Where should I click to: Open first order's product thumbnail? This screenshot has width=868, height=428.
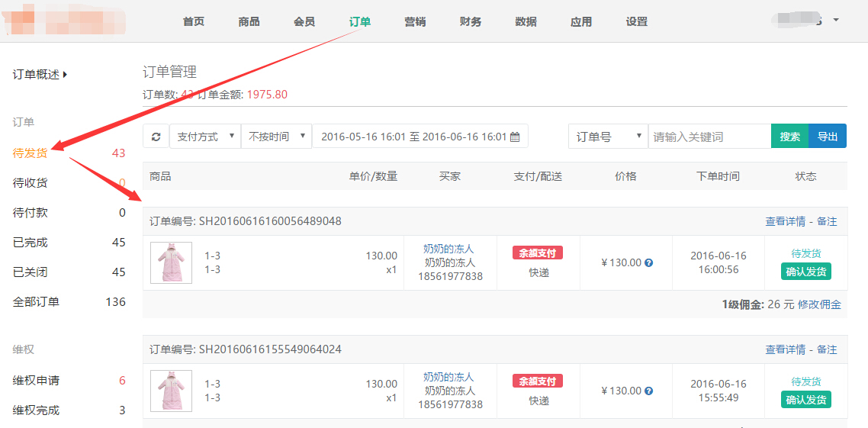[171, 262]
